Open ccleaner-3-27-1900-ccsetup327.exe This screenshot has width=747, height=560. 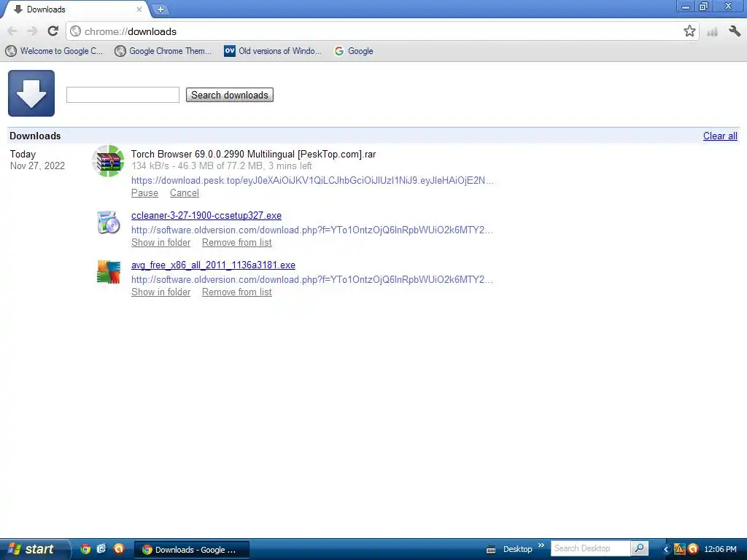coord(206,215)
